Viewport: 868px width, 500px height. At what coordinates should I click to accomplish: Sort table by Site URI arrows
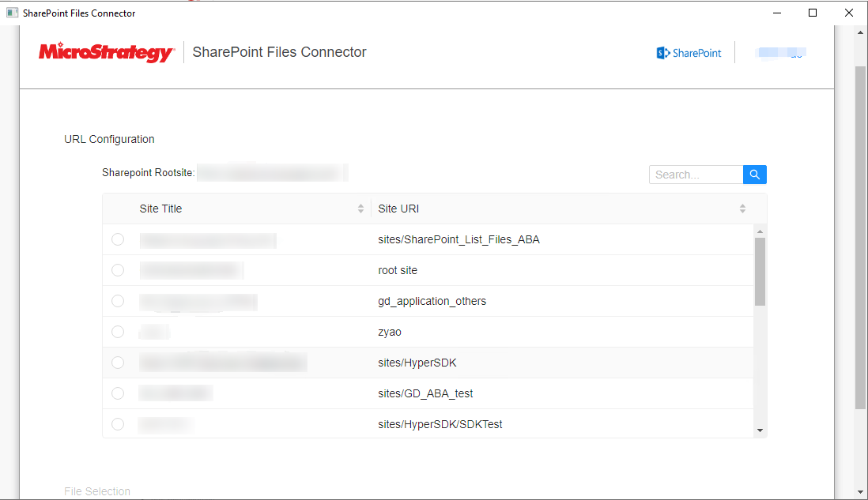742,209
